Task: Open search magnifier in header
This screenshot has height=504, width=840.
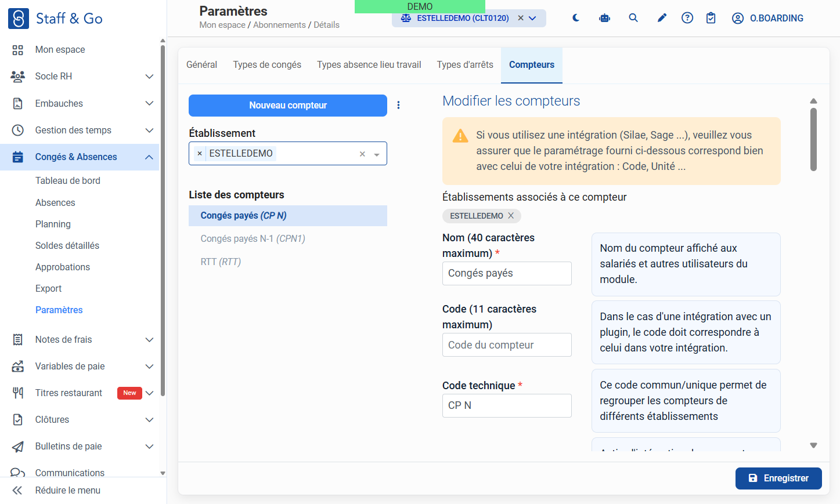Action: point(633,18)
